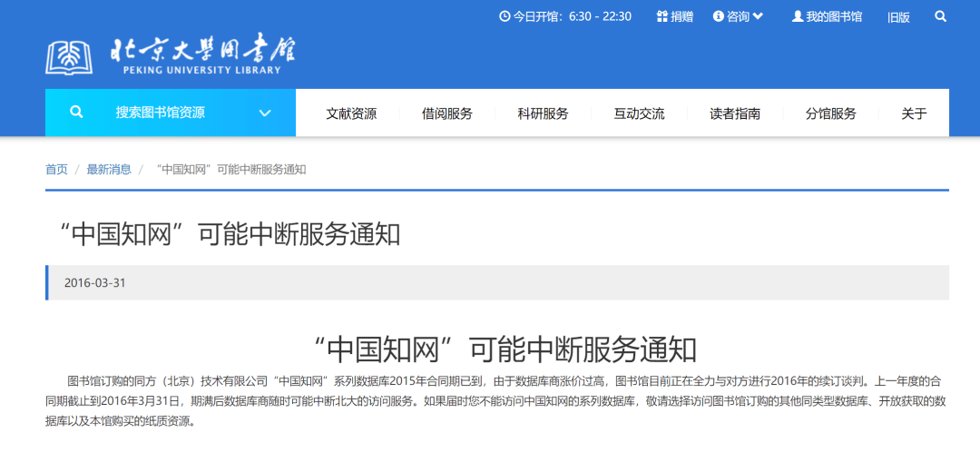Go to the 捐赠 page
The height and width of the screenshot is (452, 980).
coord(681,17)
